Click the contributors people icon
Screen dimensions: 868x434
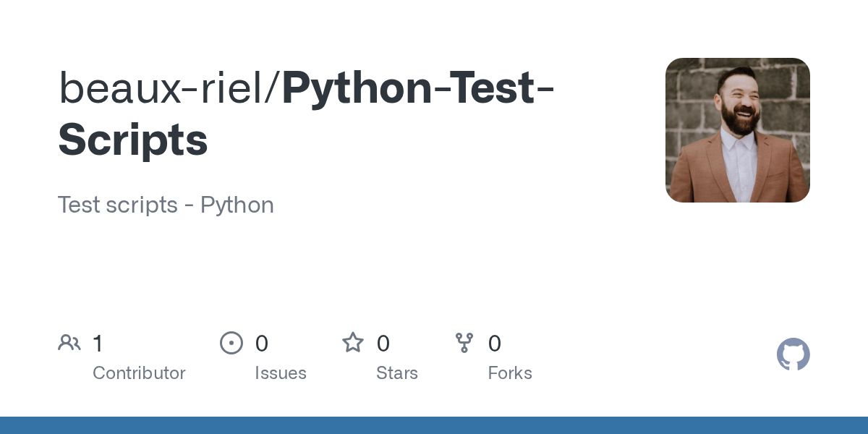pos(69,343)
